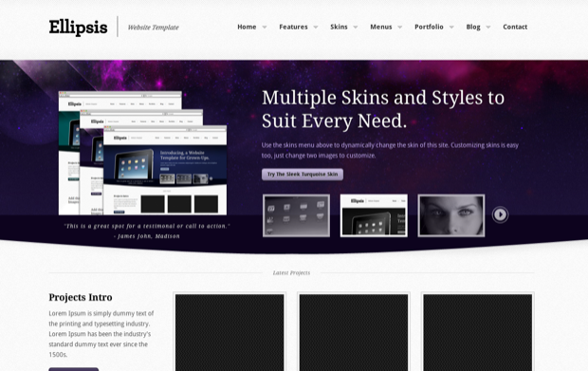Select the Portfolio menu item
The width and height of the screenshot is (588, 371).
(x=429, y=27)
